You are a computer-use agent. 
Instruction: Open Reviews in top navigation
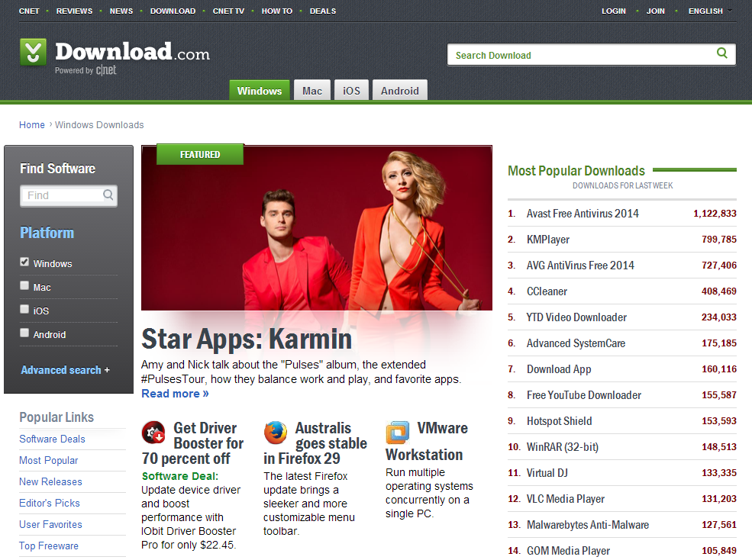tap(74, 11)
